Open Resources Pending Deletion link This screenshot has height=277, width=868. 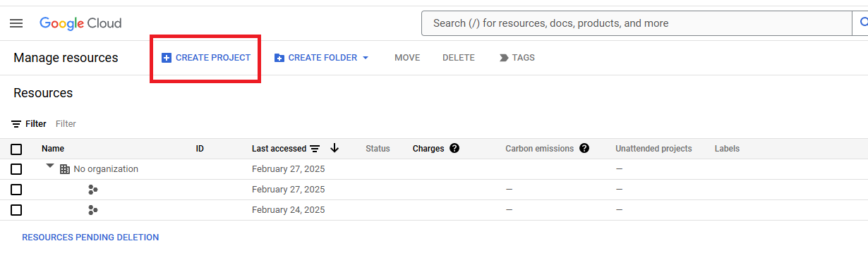(90, 238)
